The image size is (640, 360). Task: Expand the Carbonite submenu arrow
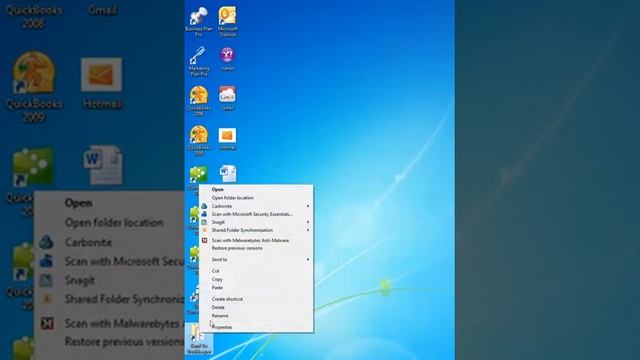(x=308, y=206)
